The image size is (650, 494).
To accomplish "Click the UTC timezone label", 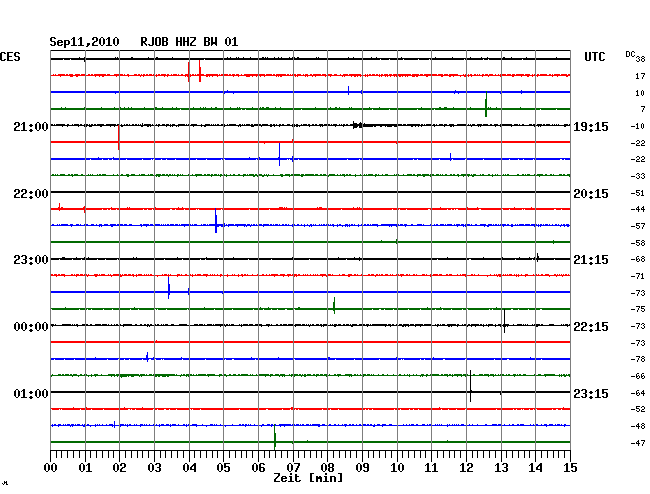I will coord(594,57).
